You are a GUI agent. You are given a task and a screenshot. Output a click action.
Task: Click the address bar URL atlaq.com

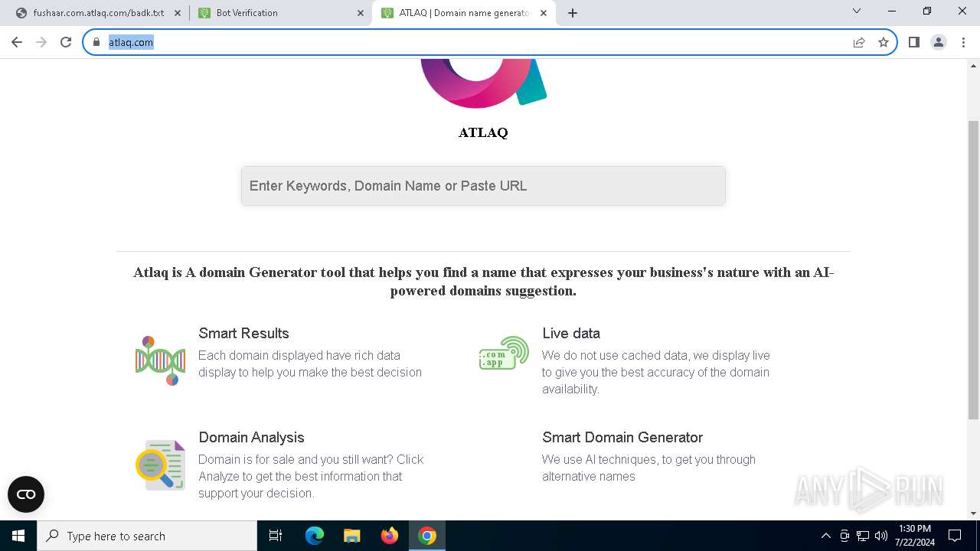click(x=131, y=42)
